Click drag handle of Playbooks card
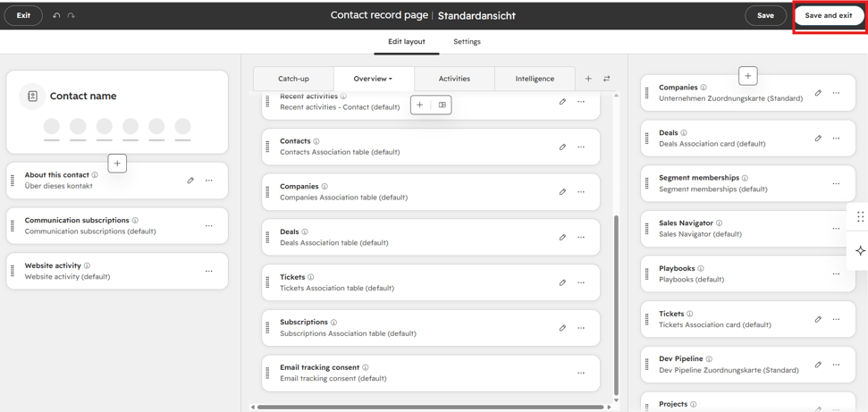The height and width of the screenshot is (412, 868). [x=646, y=274]
